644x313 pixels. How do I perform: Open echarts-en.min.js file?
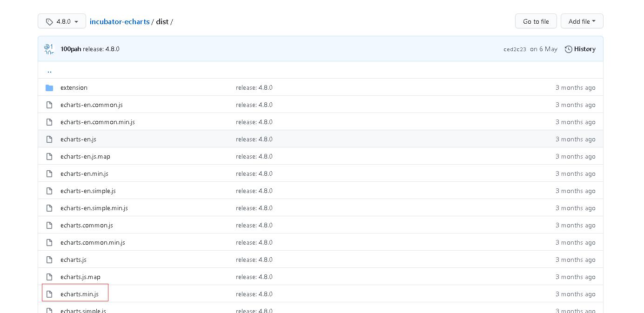[84, 173]
